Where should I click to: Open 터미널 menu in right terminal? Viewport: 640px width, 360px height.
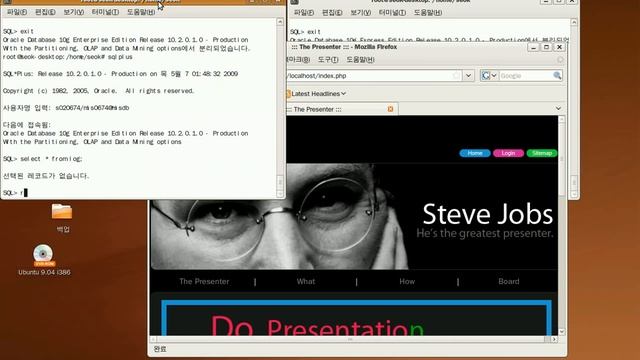pyautogui.click(x=392, y=13)
